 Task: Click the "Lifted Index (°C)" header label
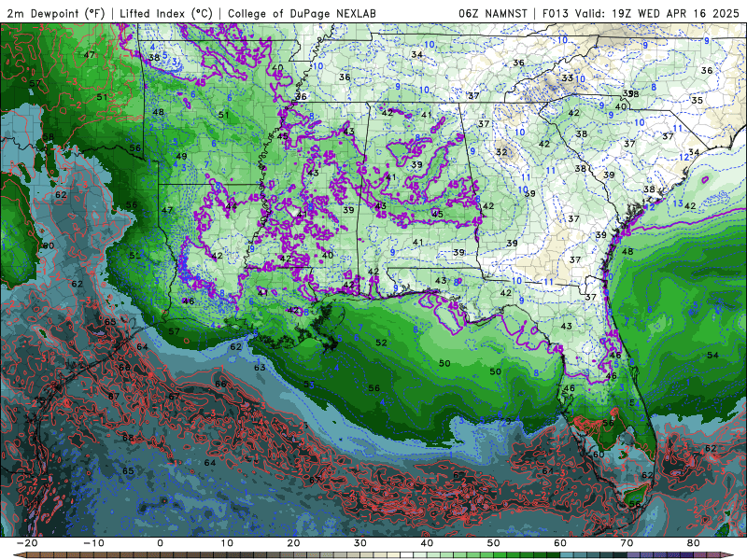coord(166,14)
